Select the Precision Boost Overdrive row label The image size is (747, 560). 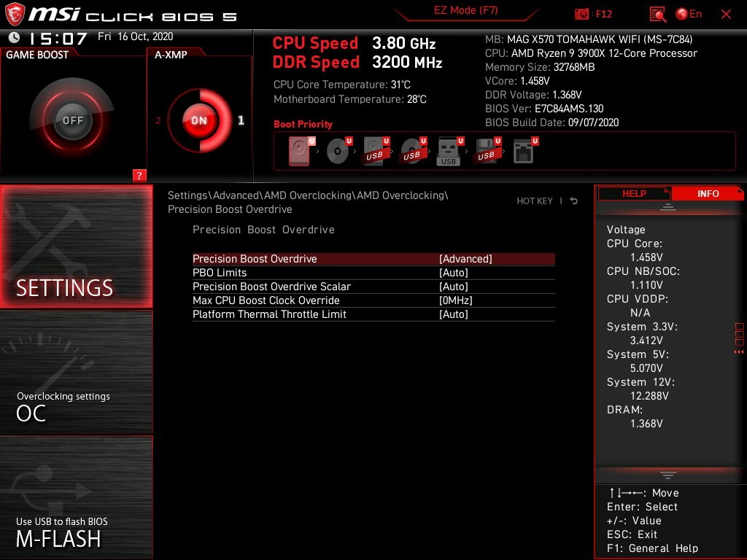[255, 259]
